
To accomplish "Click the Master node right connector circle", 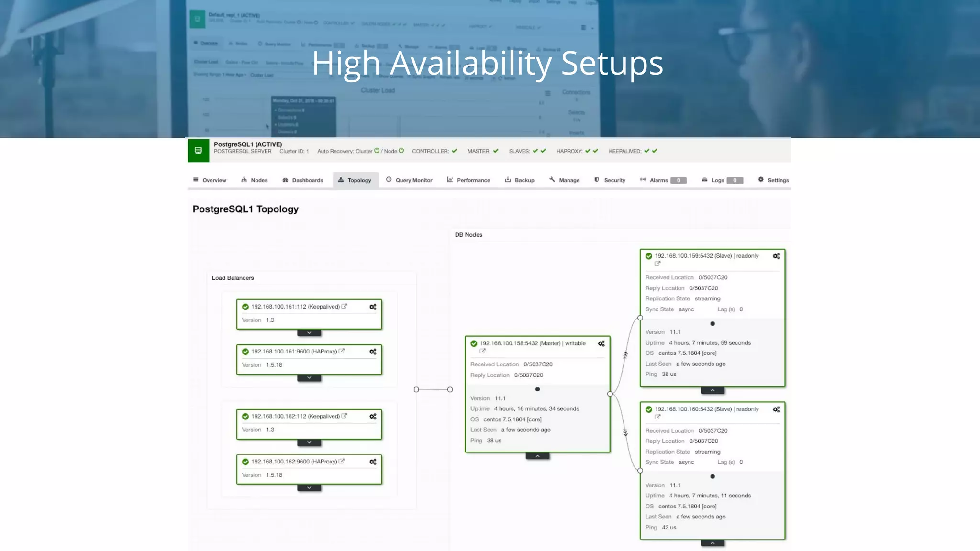I will 610,394.
